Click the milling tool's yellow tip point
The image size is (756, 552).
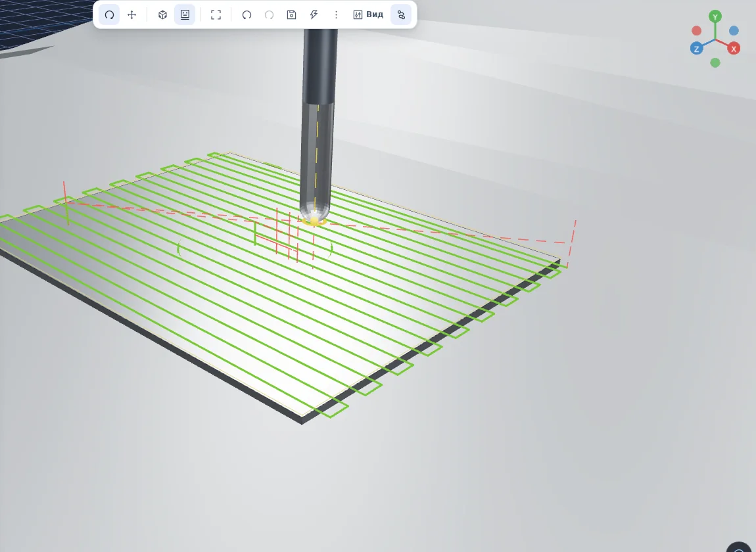tap(314, 220)
